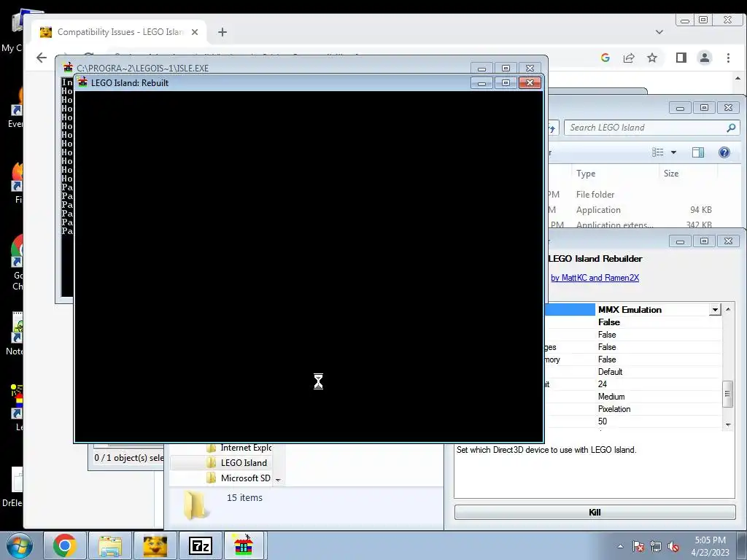Open the LEGO head taskbar app
Viewport: 747px width, 560px height.
[x=155, y=545]
